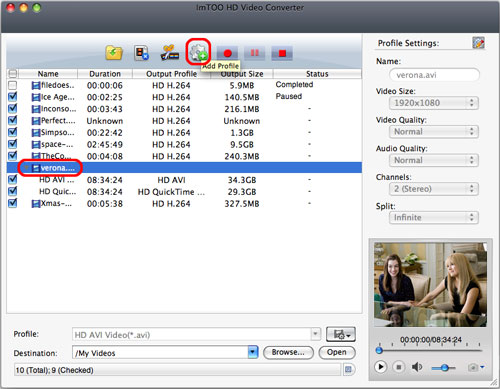The height and width of the screenshot is (389, 500).
Task: Click the Ice Age file film icon
Action: (x=36, y=97)
